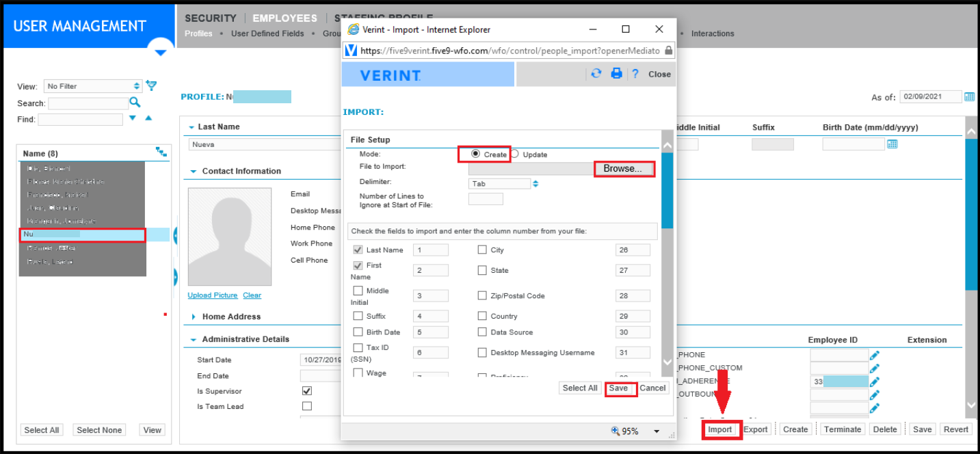Open the As of date calendar icon

970,96
